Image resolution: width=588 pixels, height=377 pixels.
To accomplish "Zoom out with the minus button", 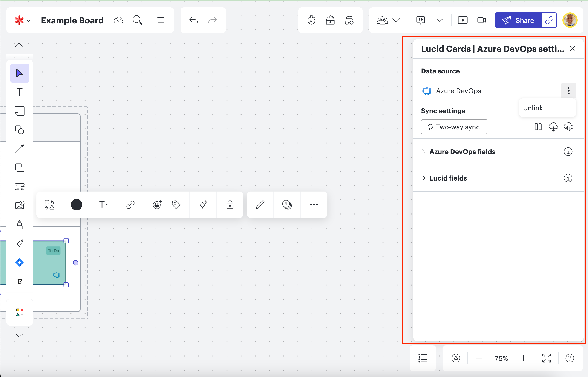I will coord(479,358).
